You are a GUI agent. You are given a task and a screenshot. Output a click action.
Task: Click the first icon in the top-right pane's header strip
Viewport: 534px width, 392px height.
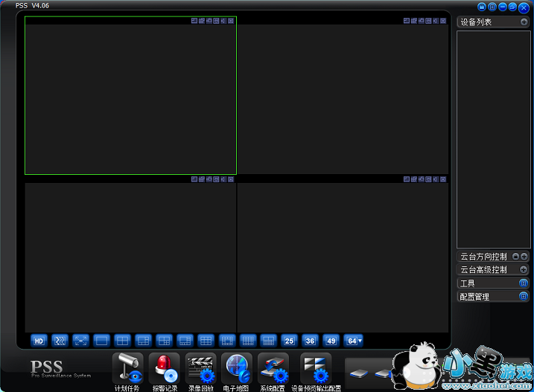point(407,21)
